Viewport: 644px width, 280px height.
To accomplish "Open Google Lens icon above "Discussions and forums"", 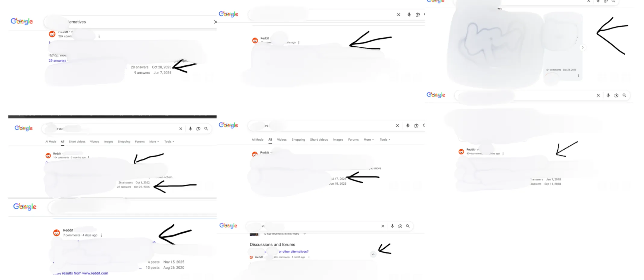I will [x=400, y=226].
